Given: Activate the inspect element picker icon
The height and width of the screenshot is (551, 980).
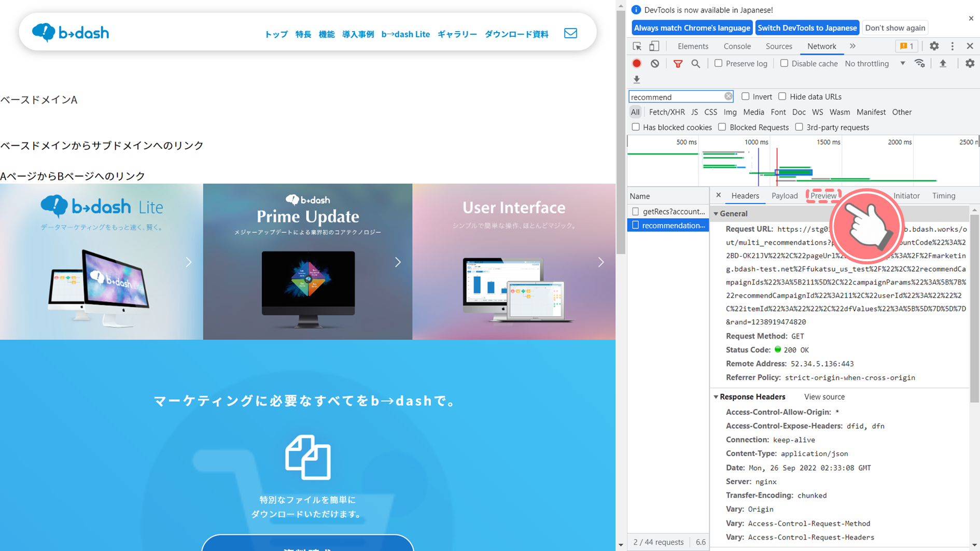Looking at the screenshot, I should (637, 46).
